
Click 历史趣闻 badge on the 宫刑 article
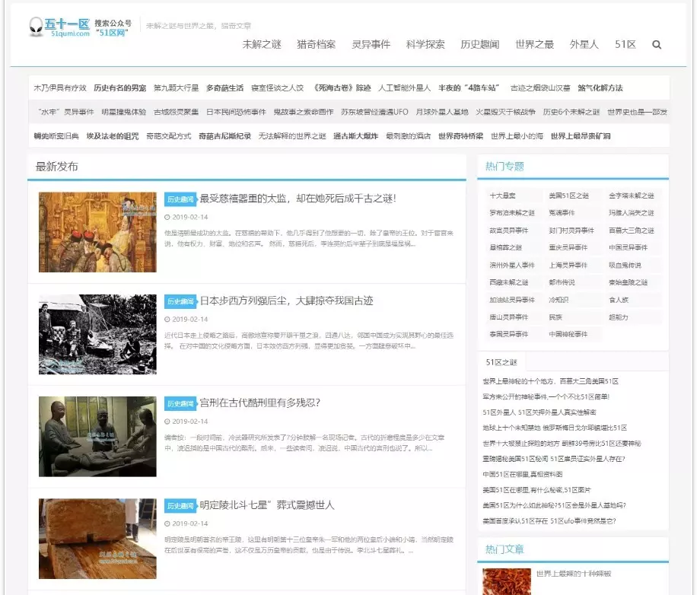click(x=180, y=403)
